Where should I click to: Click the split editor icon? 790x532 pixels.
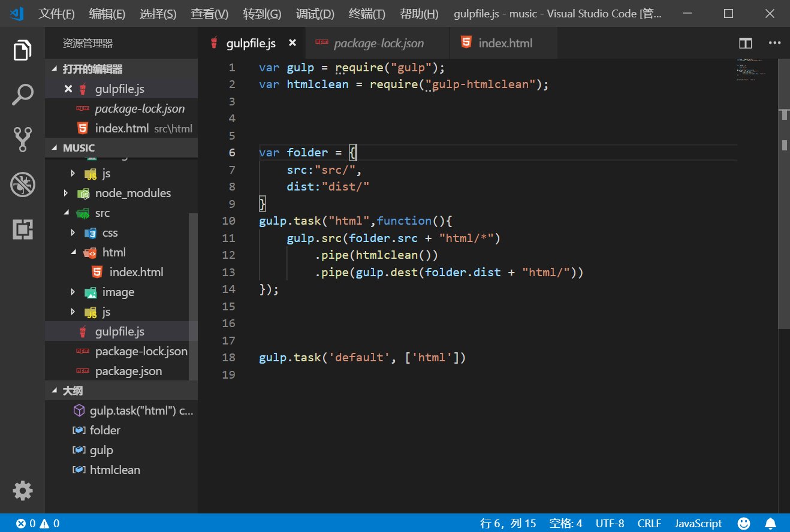point(745,43)
